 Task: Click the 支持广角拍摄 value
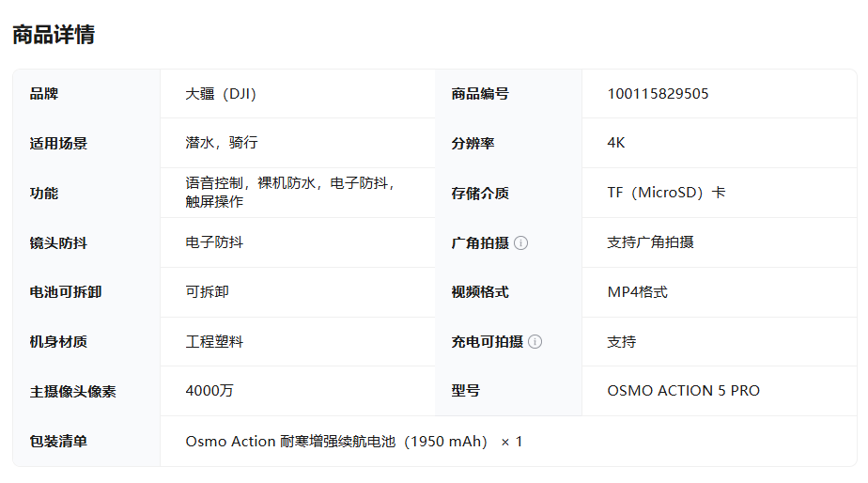pos(650,242)
